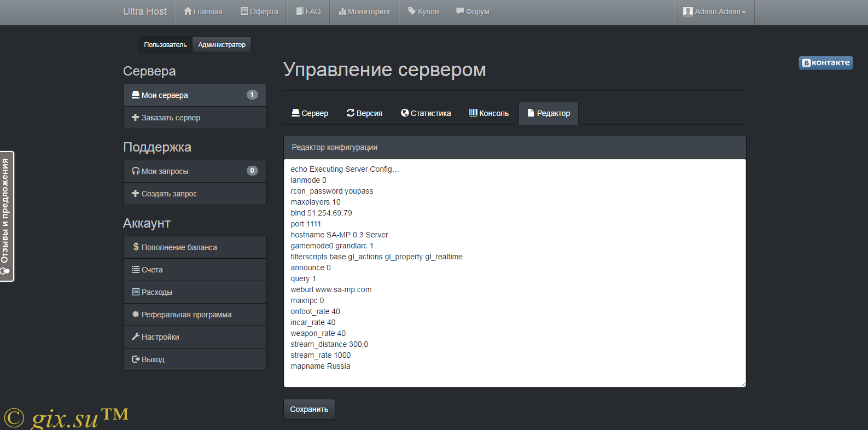Viewport: 868px width, 430px height.
Task: Click the server icon on the Сервер tab
Action: pos(295,113)
